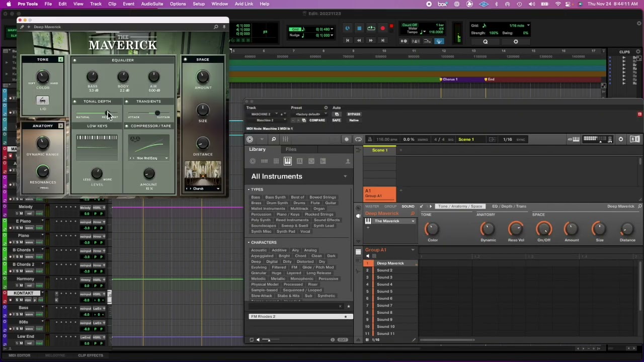Click the Pro Tools quantize Q button
Image resolution: width=644 pixels, height=362 pixels.
(x=486, y=42)
